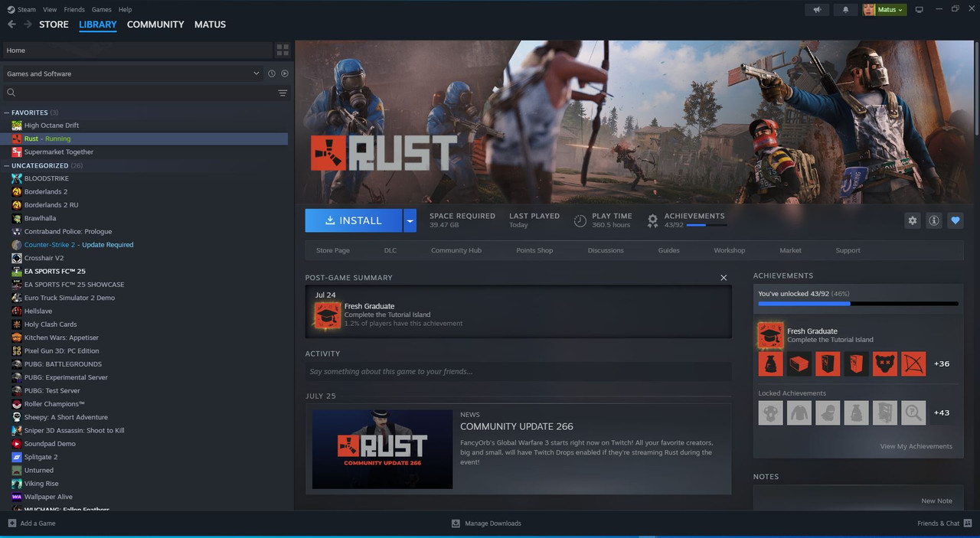Click the first locked achievement icon

(770, 413)
